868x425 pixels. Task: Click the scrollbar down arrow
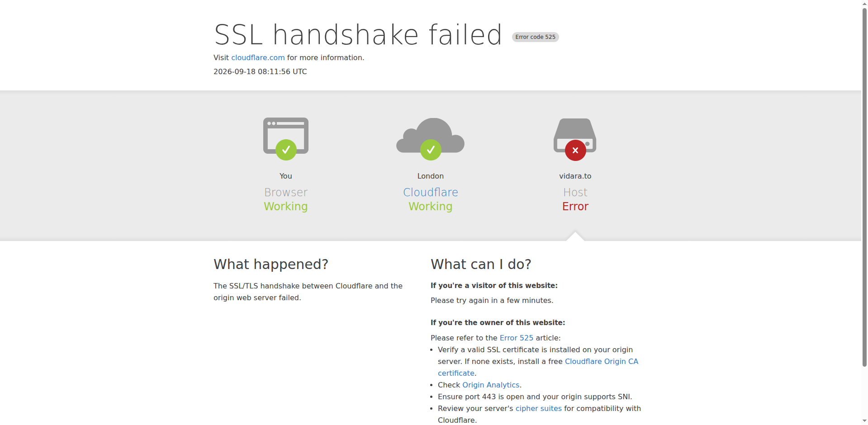tap(864, 421)
